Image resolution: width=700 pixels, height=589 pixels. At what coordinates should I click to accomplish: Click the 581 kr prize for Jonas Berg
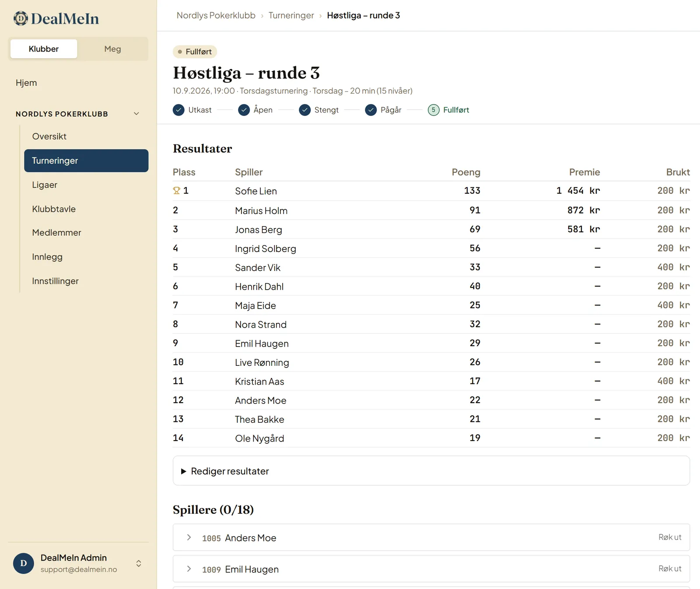click(x=584, y=229)
